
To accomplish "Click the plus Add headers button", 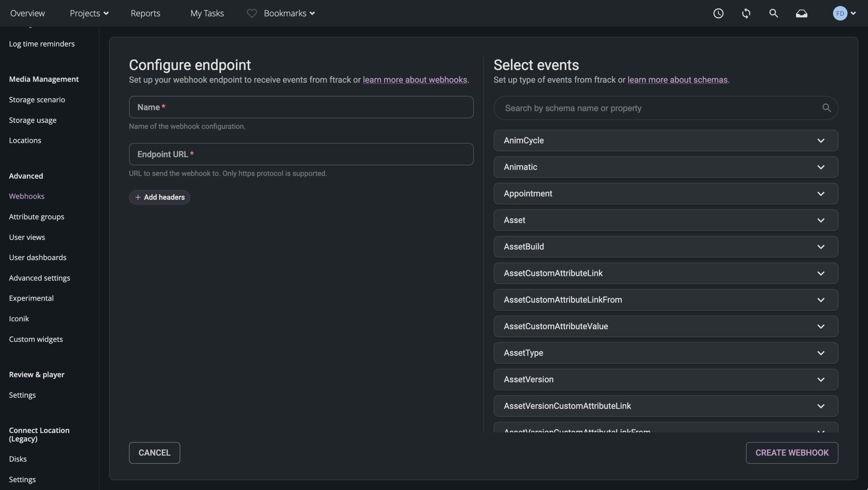I will (x=159, y=197).
